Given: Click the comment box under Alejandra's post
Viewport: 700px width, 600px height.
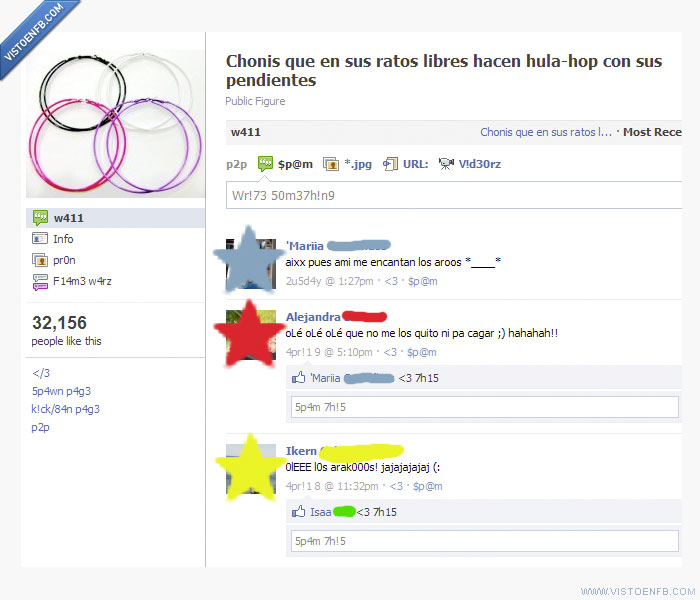Looking at the screenshot, I should pyautogui.click(x=485, y=407).
